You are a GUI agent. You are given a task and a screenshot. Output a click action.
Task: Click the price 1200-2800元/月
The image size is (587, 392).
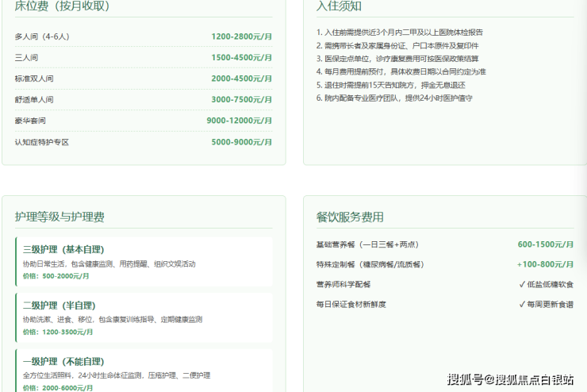coord(241,37)
